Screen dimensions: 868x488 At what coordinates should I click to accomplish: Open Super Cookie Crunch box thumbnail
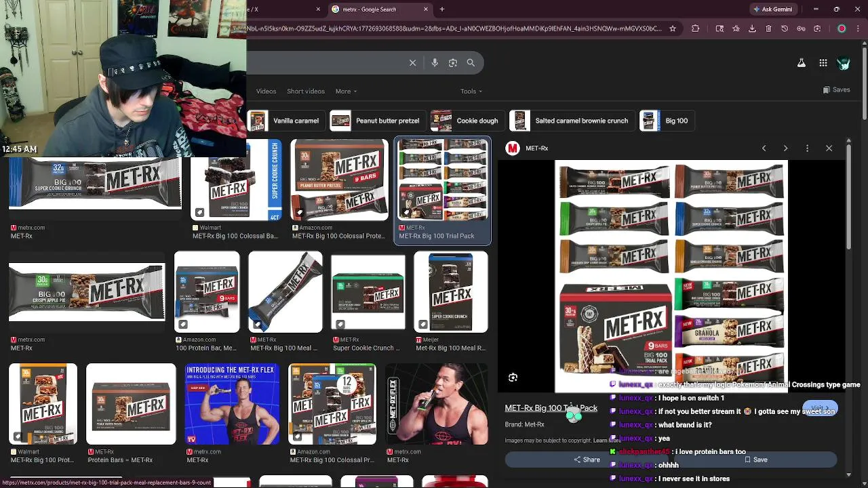[368, 291]
